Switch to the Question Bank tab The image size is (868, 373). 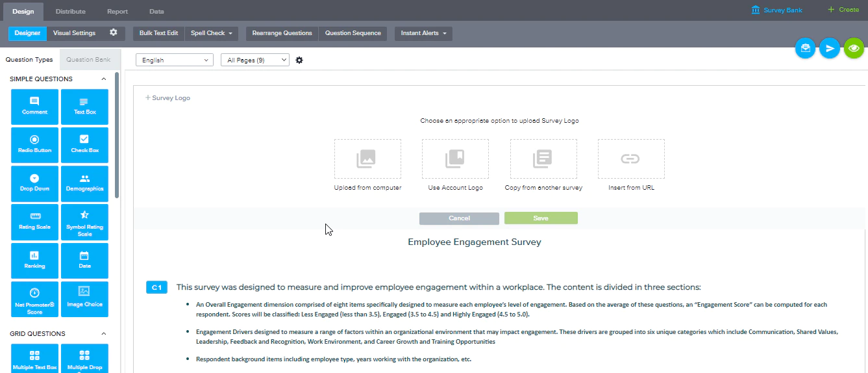[88, 60]
